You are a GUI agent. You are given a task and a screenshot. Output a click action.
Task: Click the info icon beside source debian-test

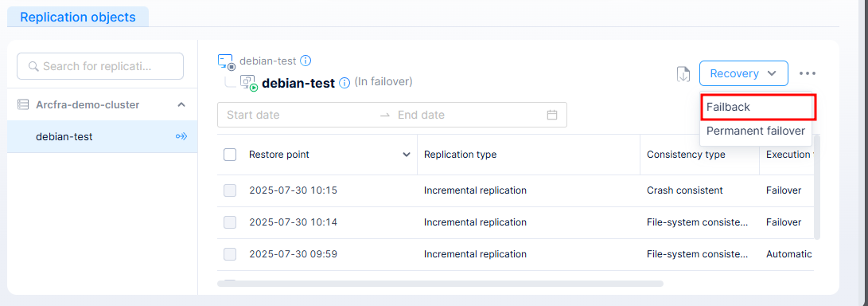[x=306, y=61]
